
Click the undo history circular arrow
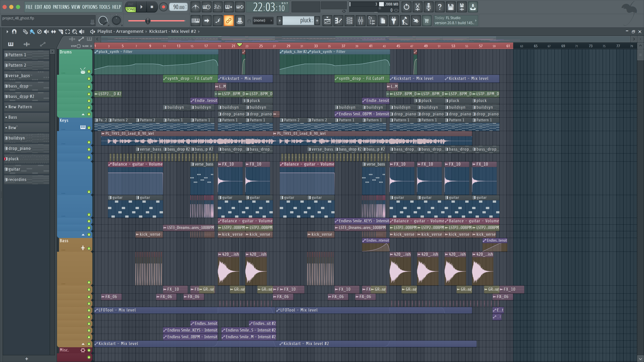click(407, 7)
